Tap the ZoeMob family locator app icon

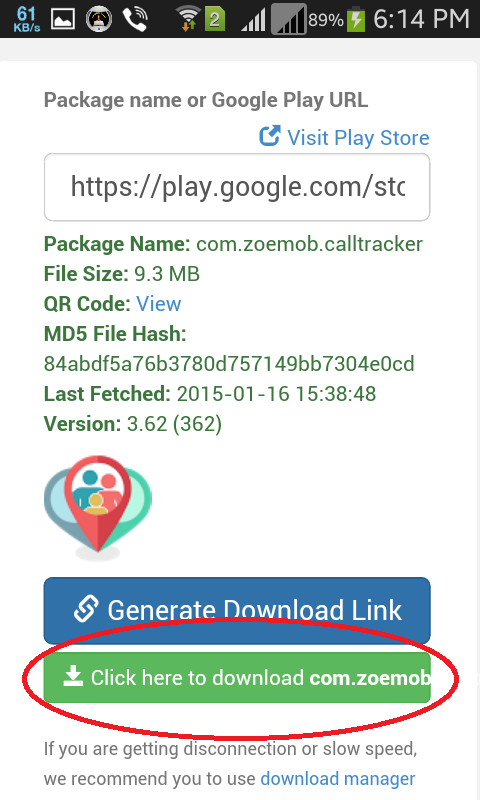[98, 508]
